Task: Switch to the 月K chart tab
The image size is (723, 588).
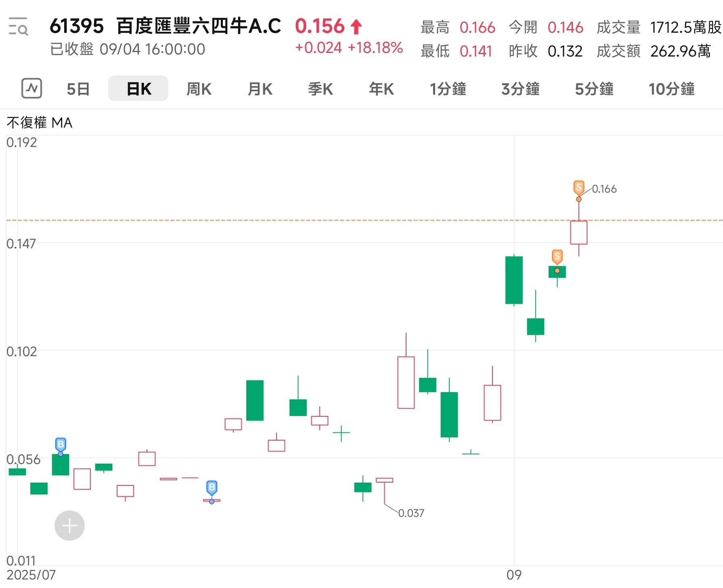Action: (260, 89)
